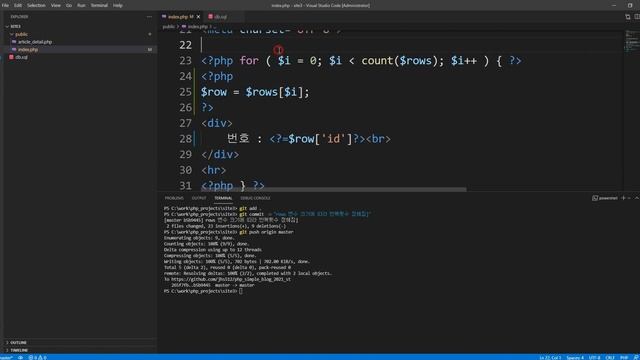Switch to the Debug Console tab
Screen dimensions: 640x360
pyautogui.click(x=255, y=198)
